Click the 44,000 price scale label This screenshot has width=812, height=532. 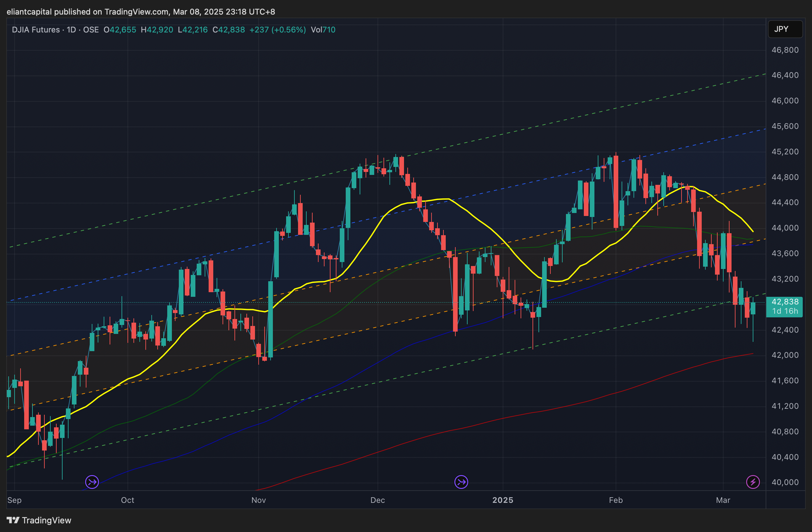point(785,228)
